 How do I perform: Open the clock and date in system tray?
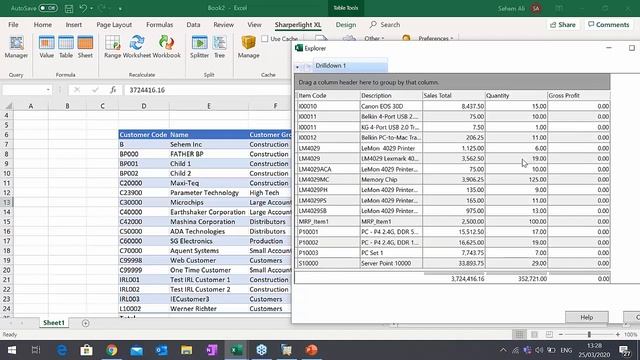click(594, 350)
